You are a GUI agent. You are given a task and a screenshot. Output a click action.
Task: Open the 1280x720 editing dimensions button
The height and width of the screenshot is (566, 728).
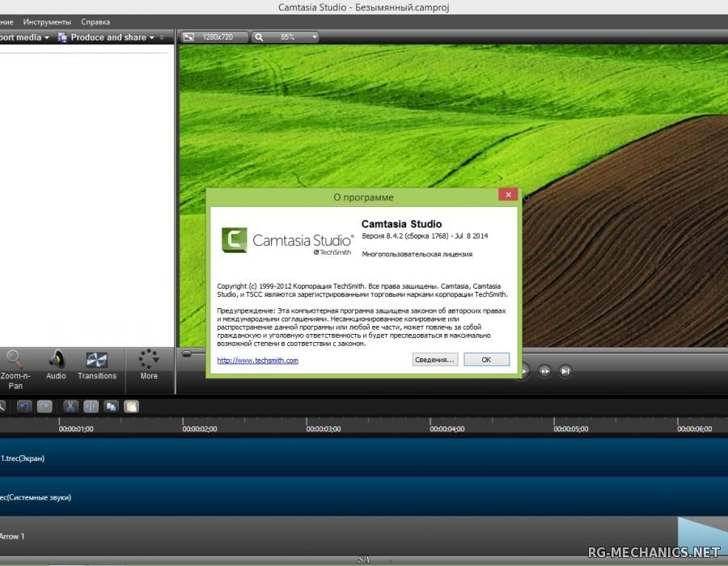[x=212, y=37]
